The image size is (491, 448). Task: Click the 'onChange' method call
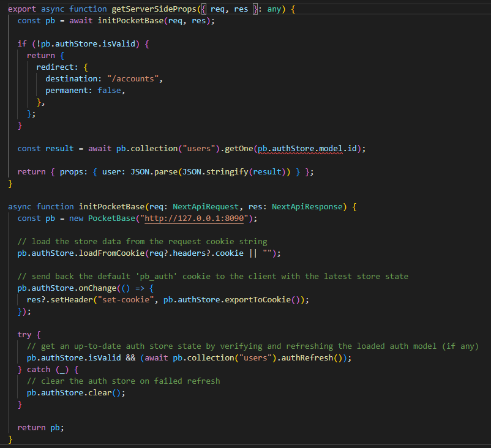(97, 288)
